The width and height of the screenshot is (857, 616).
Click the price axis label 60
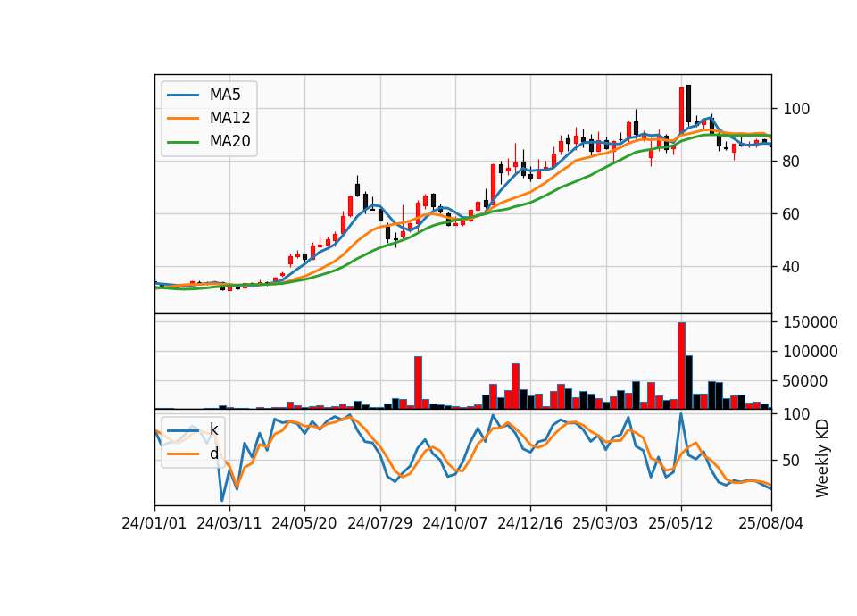click(x=792, y=214)
